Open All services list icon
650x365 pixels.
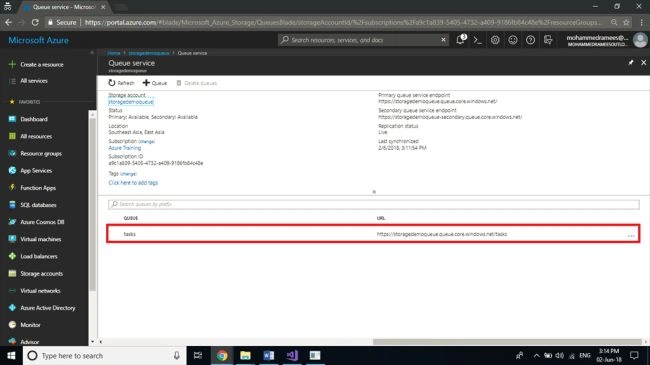12,81
